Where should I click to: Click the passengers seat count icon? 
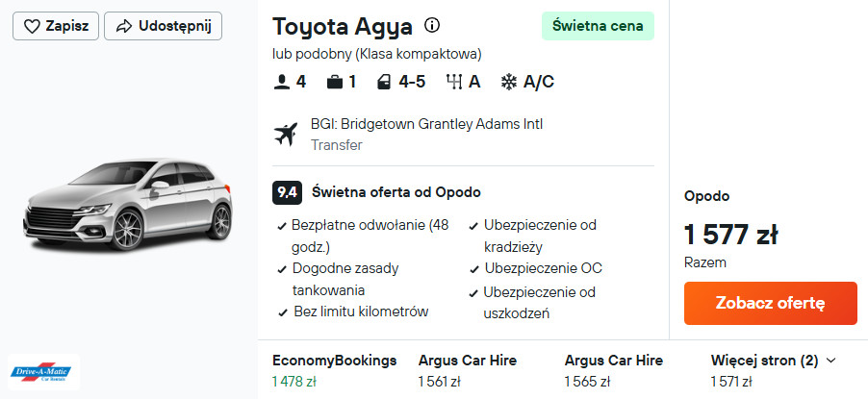pos(282,82)
